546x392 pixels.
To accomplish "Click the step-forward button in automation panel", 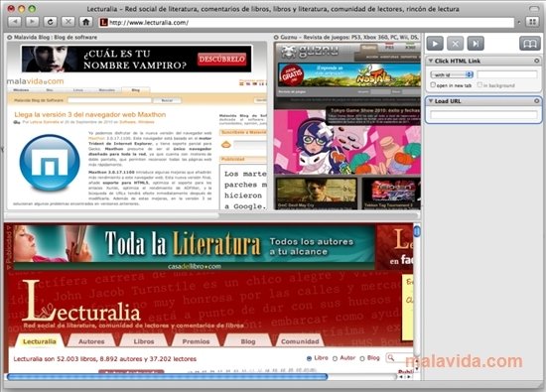I will pyautogui.click(x=476, y=44).
